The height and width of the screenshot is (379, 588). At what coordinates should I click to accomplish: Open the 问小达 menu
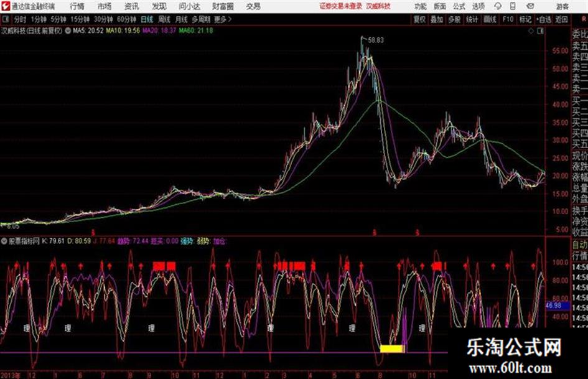189,6
